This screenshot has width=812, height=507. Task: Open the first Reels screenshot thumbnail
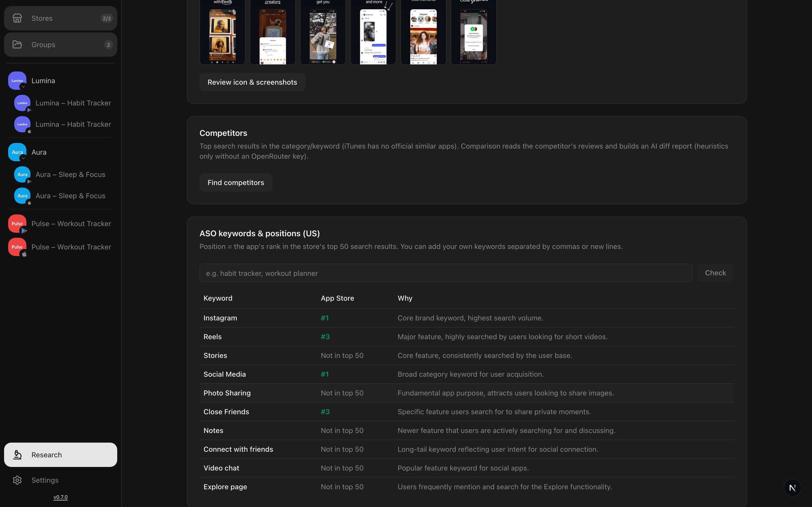[x=223, y=32]
